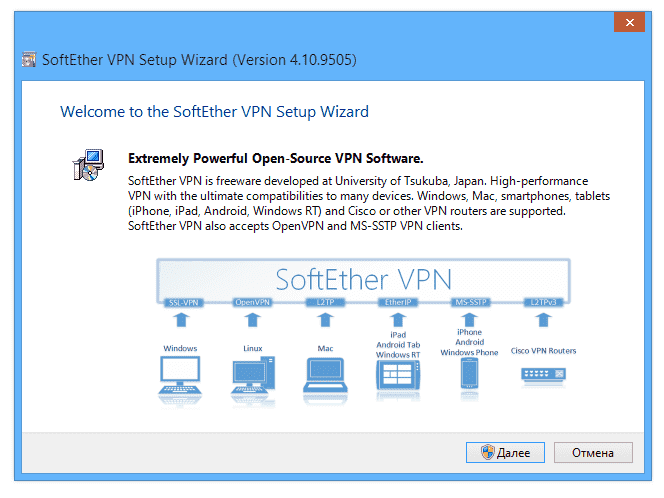Image resolution: width=664 pixels, height=498 pixels.
Task: Click the SSL-VPN protocol label
Action: pos(181,301)
